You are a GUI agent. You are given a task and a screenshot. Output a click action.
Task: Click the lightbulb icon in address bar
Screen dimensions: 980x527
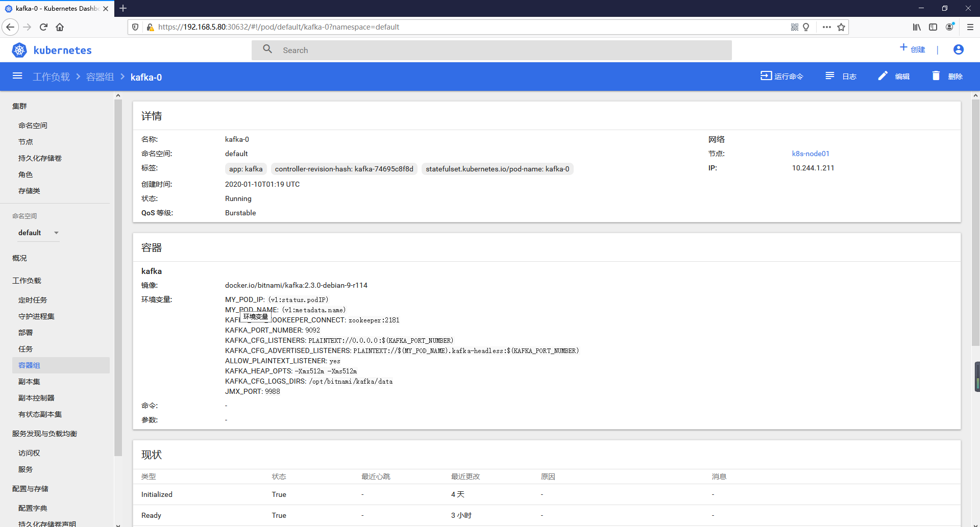pyautogui.click(x=806, y=27)
